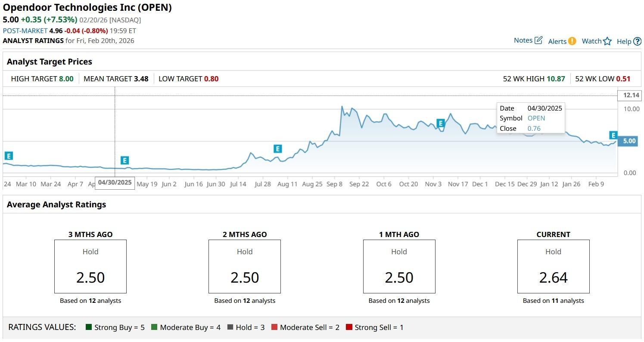Click the Strong Buy dark green legend swatch
Image resolution: width=644 pixels, height=342 pixels.
click(x=89, y=327)
